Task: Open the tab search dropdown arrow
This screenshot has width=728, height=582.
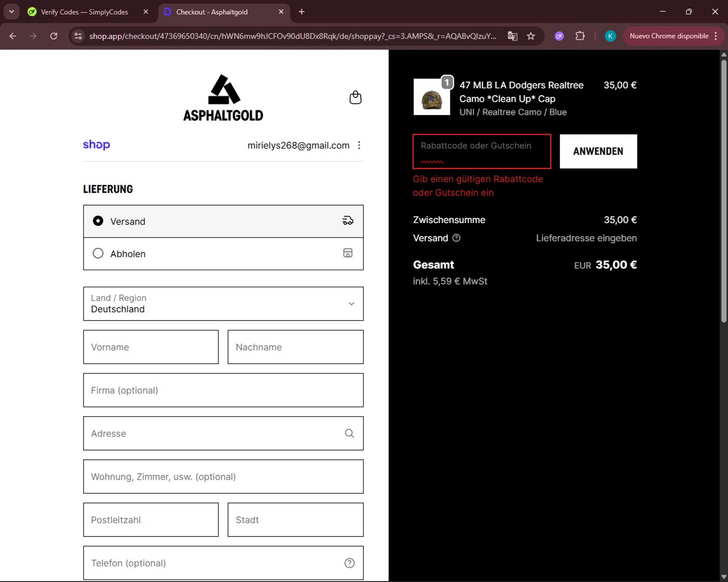Action: click(11, 12)
